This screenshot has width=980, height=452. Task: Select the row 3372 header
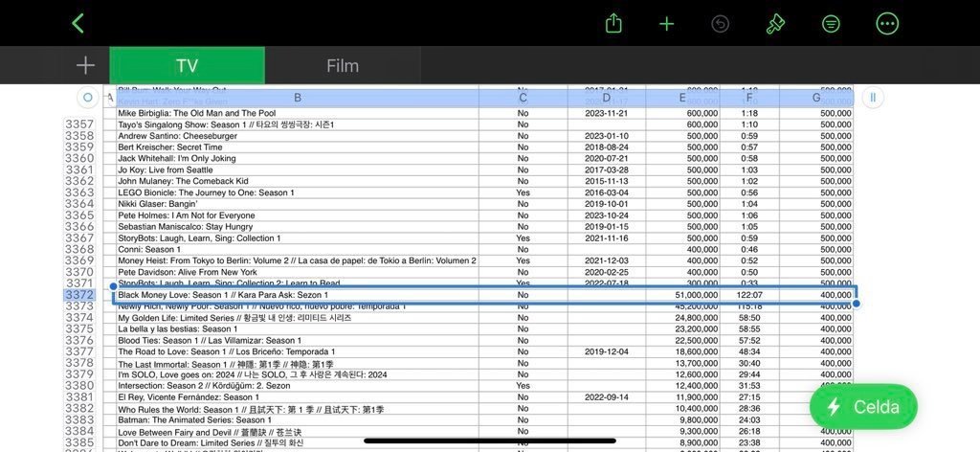point(78,295)
